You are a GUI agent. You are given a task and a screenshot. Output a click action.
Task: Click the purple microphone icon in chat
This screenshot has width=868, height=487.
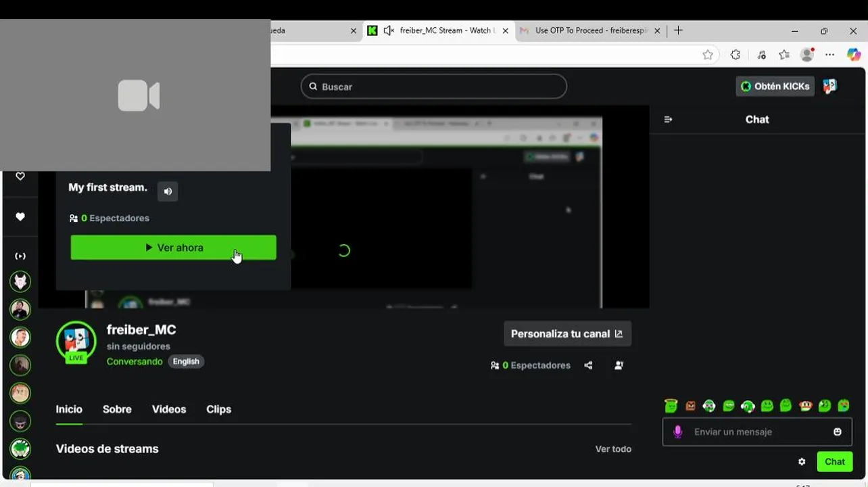[678, 432]
